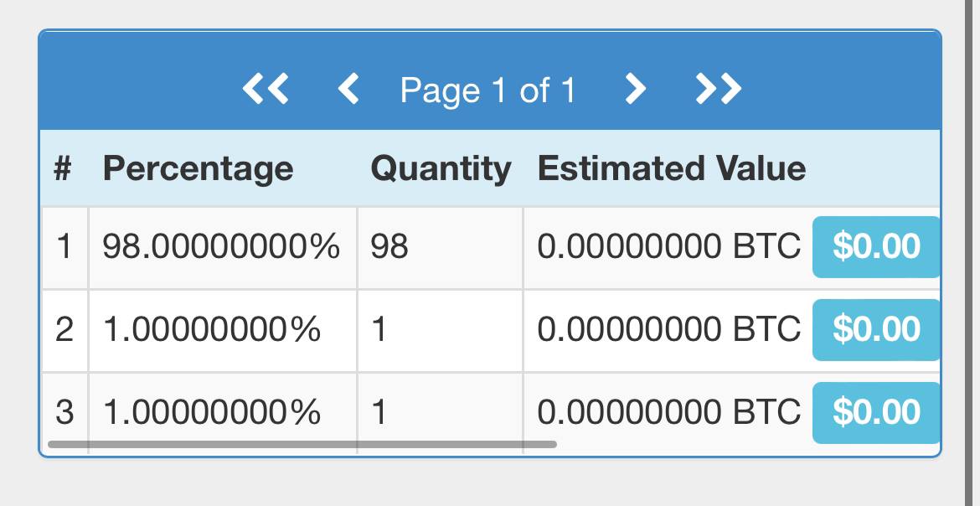Select the Estimated Value column header
The height and width of the screenshot is (506, 980).
point(672,169)
